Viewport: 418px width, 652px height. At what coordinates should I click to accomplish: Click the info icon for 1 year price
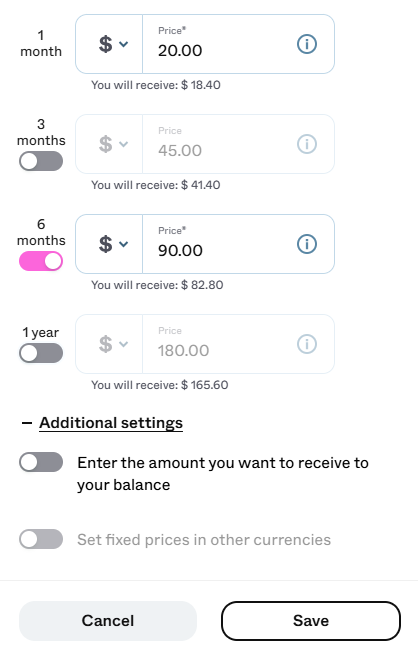point(307,344)
